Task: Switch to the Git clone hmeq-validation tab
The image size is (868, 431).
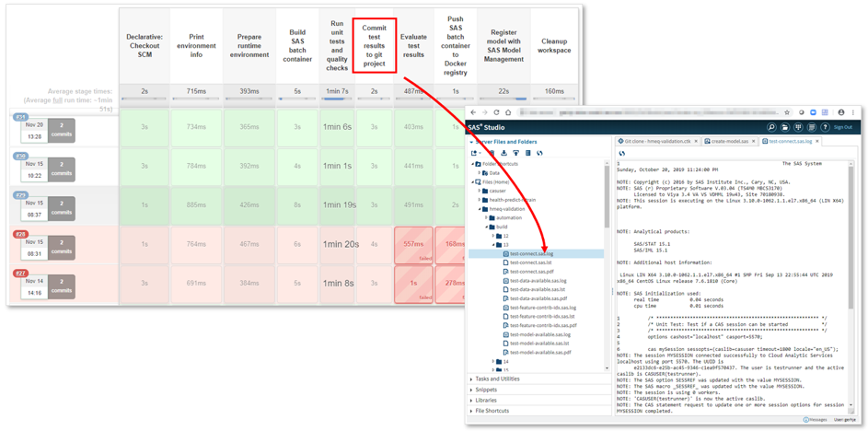Action: coord(655,142)
